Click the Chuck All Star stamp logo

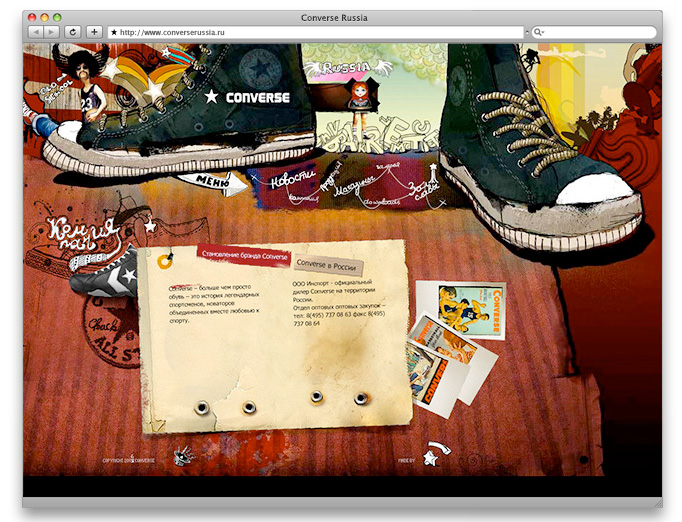(112, 331)
